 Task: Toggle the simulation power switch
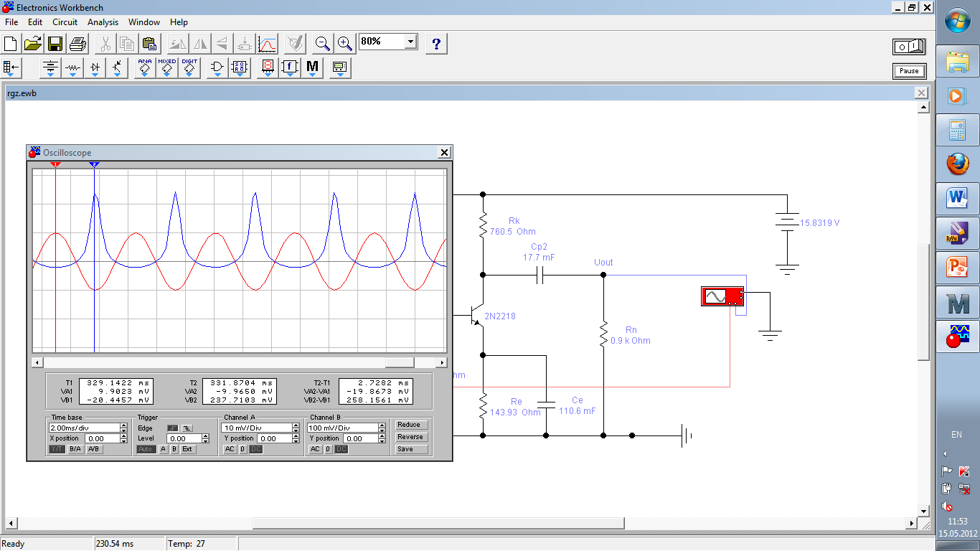click(909, 47)
